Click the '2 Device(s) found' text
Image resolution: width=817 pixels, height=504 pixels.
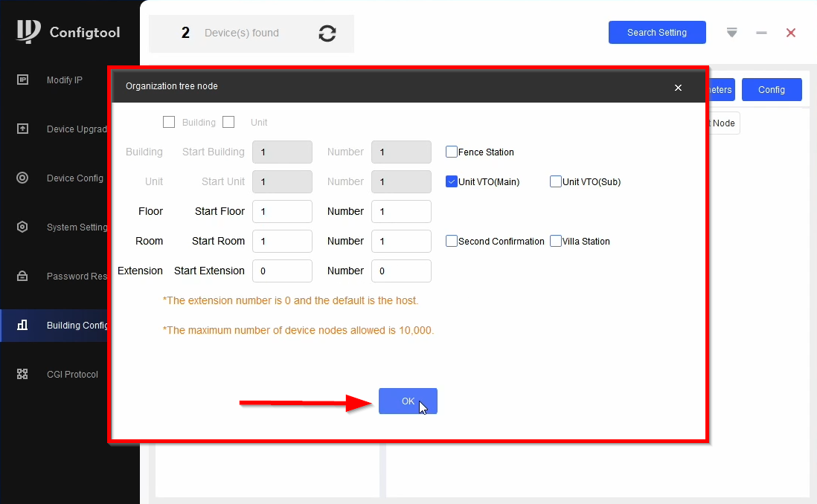(230, 33)
